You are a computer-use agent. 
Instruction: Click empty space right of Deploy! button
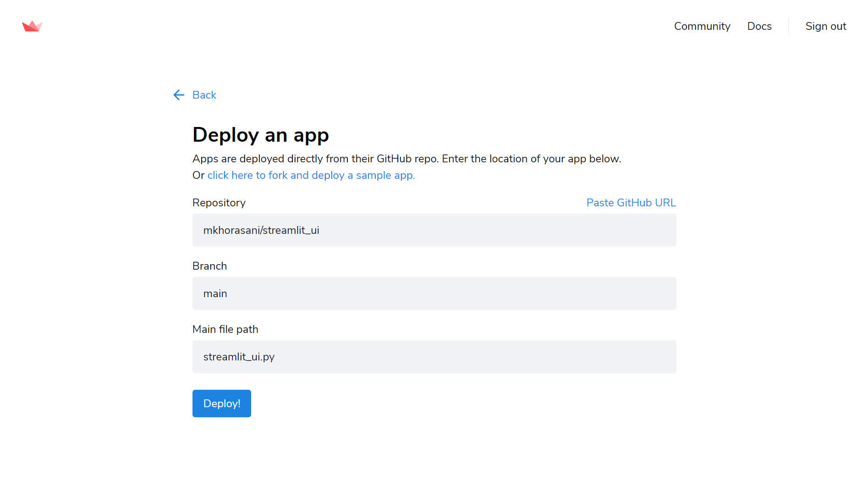click(412, 404)
